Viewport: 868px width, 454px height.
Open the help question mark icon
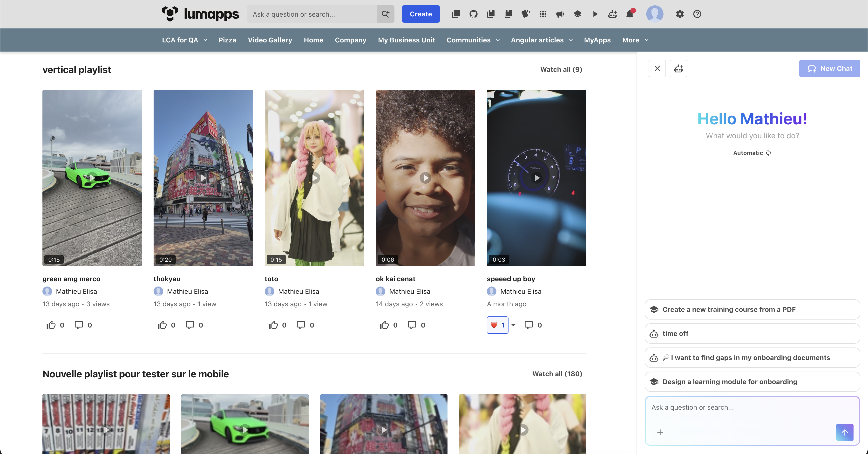point(697,14)
